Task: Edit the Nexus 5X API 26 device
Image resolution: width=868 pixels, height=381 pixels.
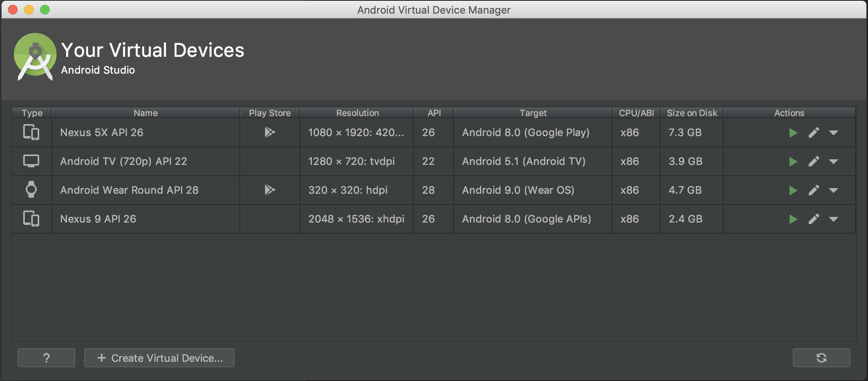Action: (814, 133)
